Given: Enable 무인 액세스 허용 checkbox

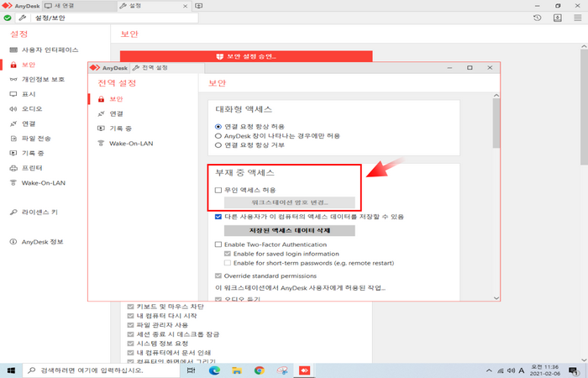Looking at the screenshot, I should pyautogui.click(x=218, y=190).
